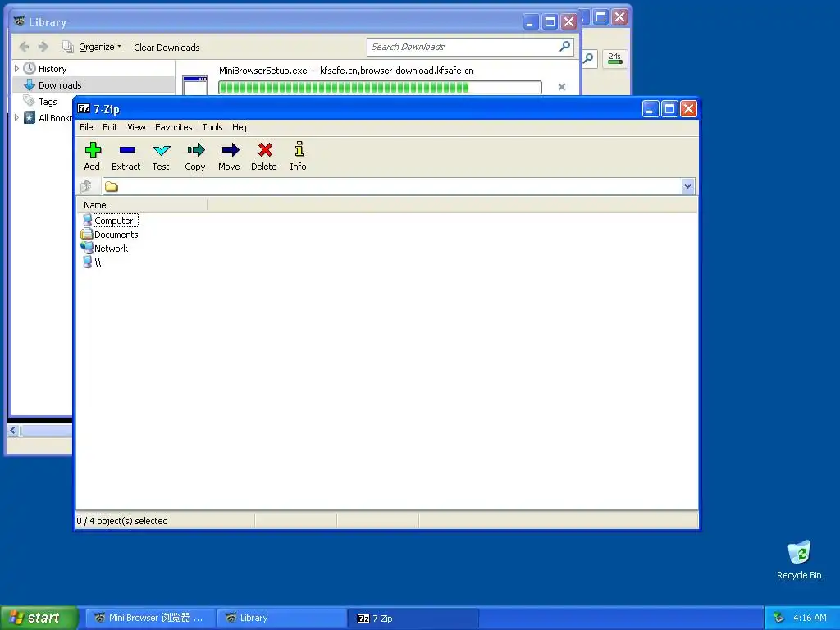The height and width of the screenshot is (630, 840).
Task: Select the Documents folder in 7-Zip list
Action: [111, 235]
